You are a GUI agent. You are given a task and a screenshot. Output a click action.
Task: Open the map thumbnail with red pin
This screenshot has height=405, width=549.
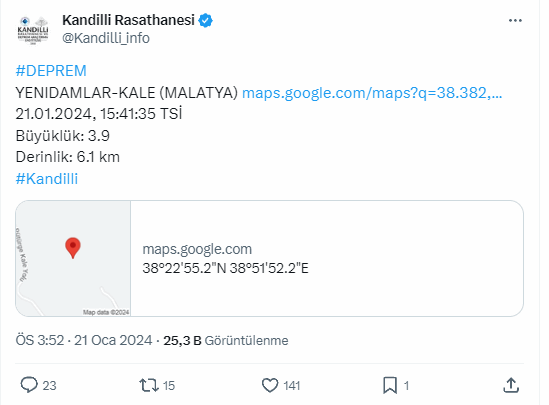point(73,258)
